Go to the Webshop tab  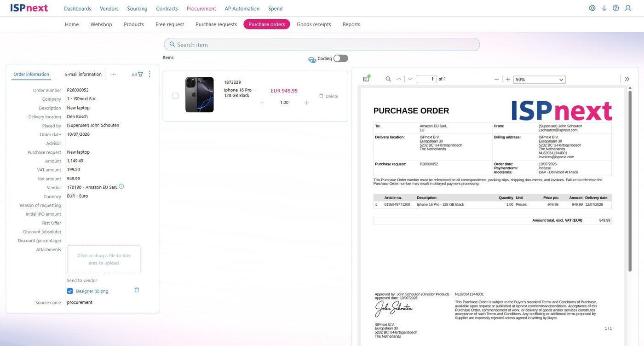101,24
